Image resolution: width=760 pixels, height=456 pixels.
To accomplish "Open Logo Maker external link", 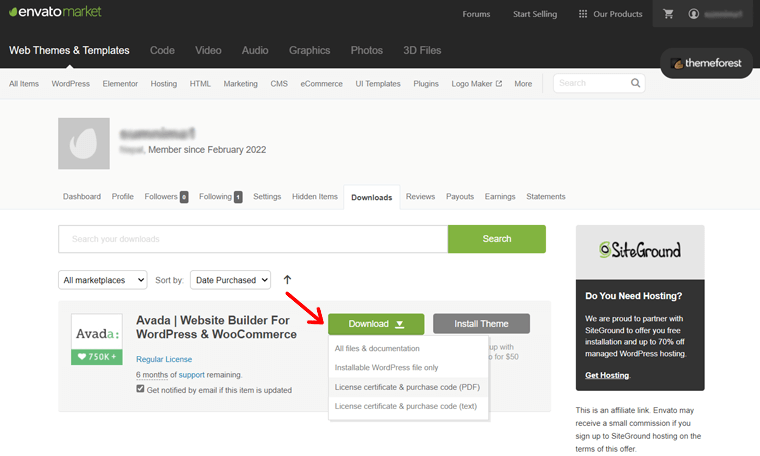I will point(476,84).
